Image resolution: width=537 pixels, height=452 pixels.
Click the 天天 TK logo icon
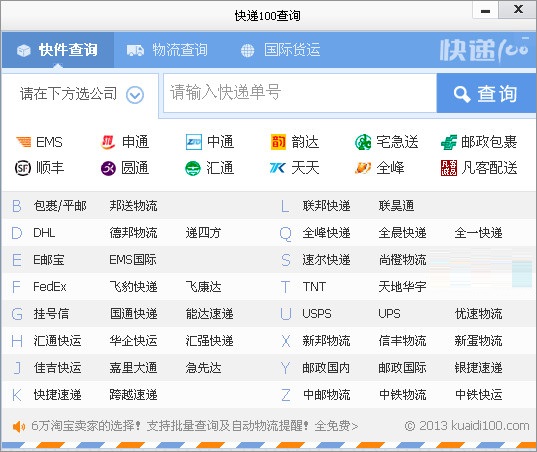pyautogui.click(x=277, y=168)
